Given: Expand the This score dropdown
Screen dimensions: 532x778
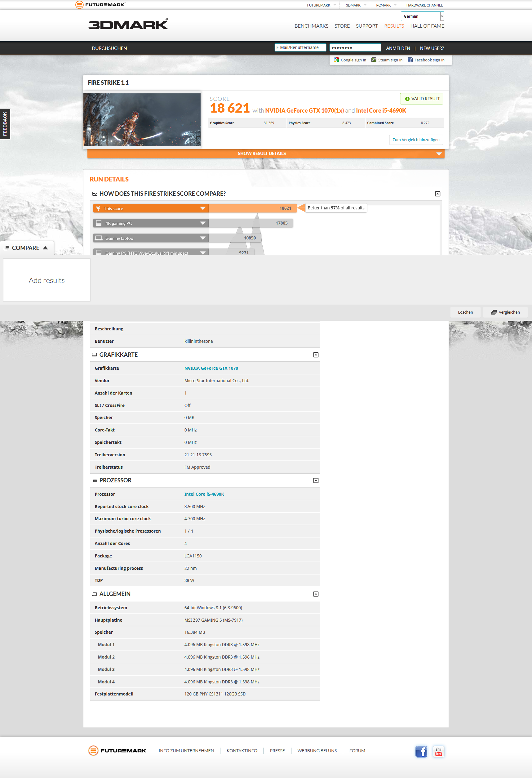Looking at the screenshot, I should 203,208.
